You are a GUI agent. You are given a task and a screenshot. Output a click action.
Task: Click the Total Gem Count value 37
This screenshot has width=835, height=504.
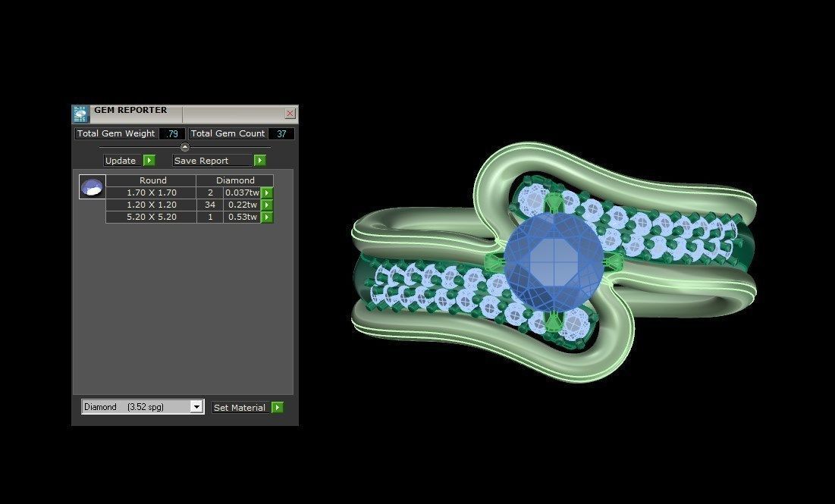tap(281, 134)
